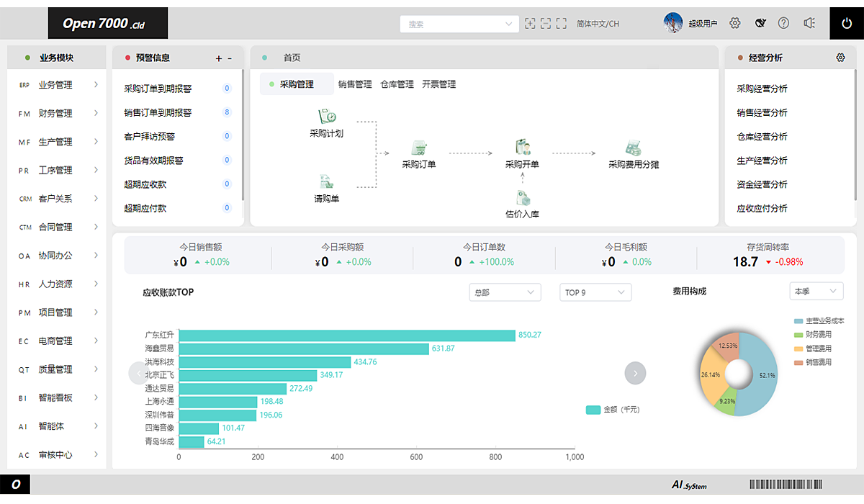Open the 总部 dropdown

click(505, 292)
